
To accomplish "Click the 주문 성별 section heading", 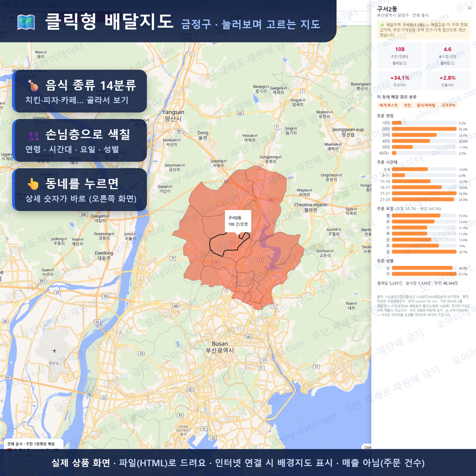I will click(x=385, y=261).
